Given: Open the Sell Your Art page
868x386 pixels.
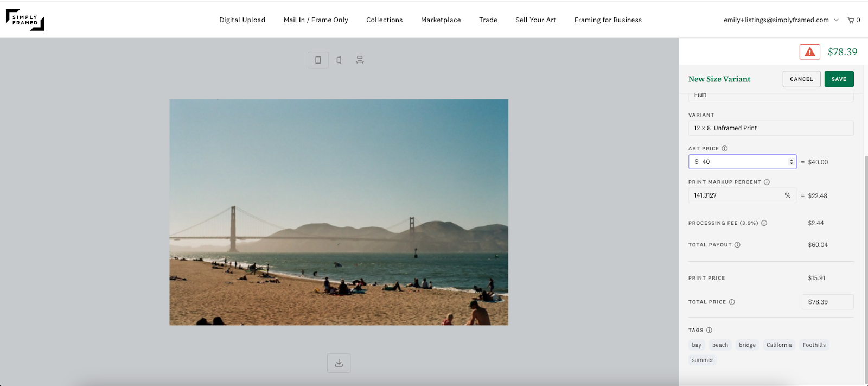Looking at the screenshot, I should click(536, 20).
